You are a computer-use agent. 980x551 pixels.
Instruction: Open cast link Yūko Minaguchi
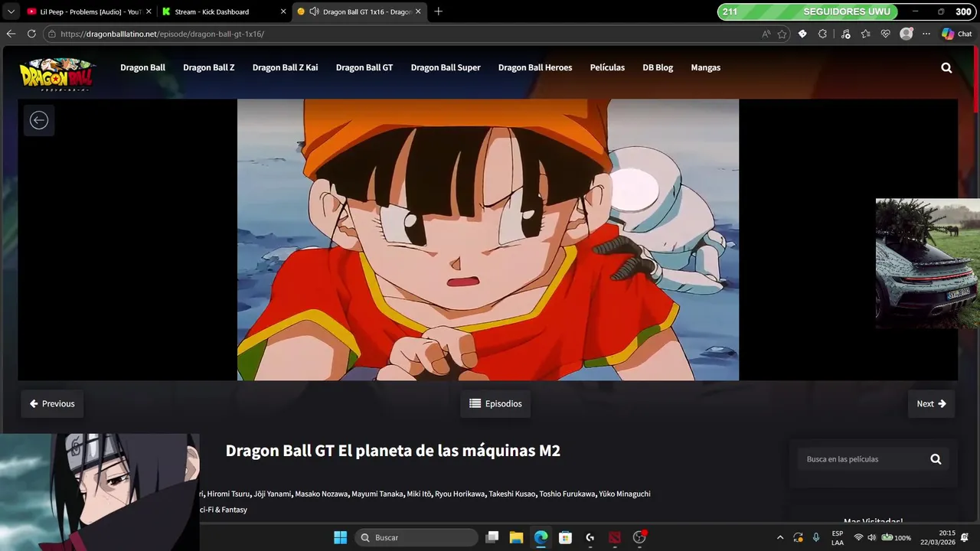click(x=625, y=494)
